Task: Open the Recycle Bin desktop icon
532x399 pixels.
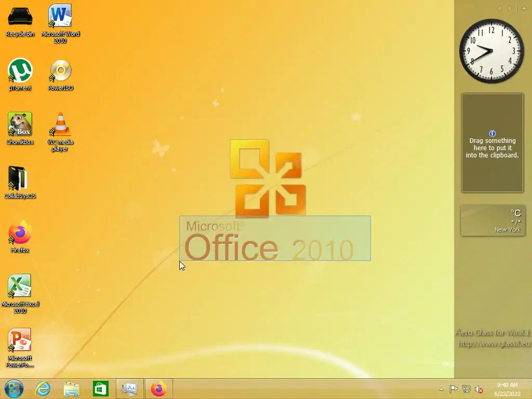Action: click(x=20, y=20)
